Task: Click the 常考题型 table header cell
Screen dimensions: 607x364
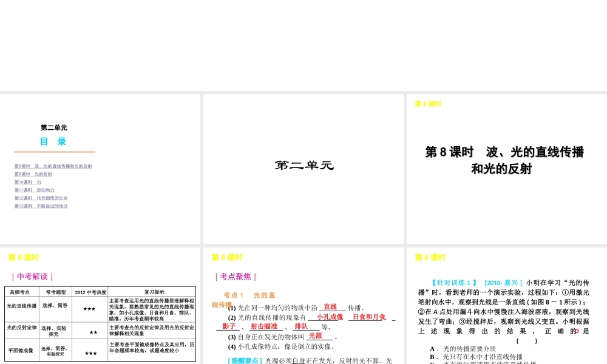Action: (56, 292)
